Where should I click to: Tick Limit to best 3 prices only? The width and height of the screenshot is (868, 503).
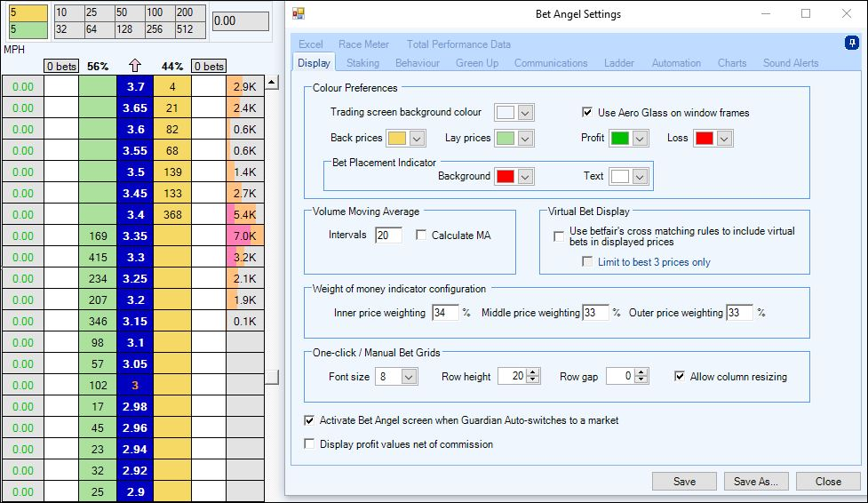coord(586,261)
